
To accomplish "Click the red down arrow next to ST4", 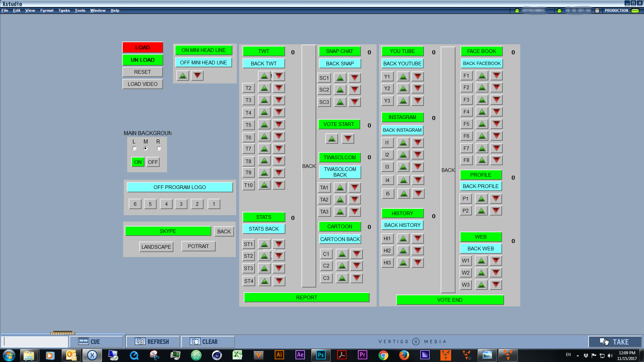I will pos(279,281).
